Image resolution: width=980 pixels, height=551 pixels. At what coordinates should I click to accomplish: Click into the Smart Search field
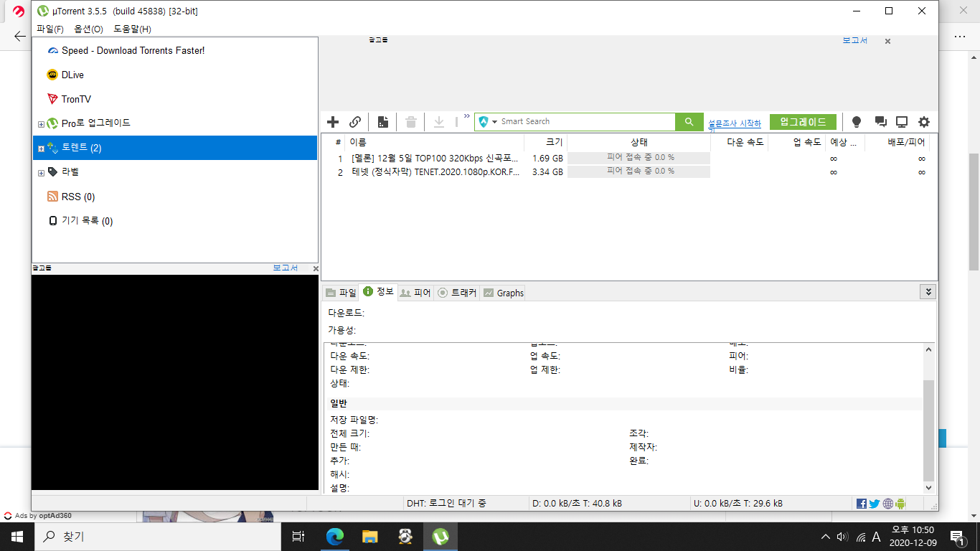point(586,122)
